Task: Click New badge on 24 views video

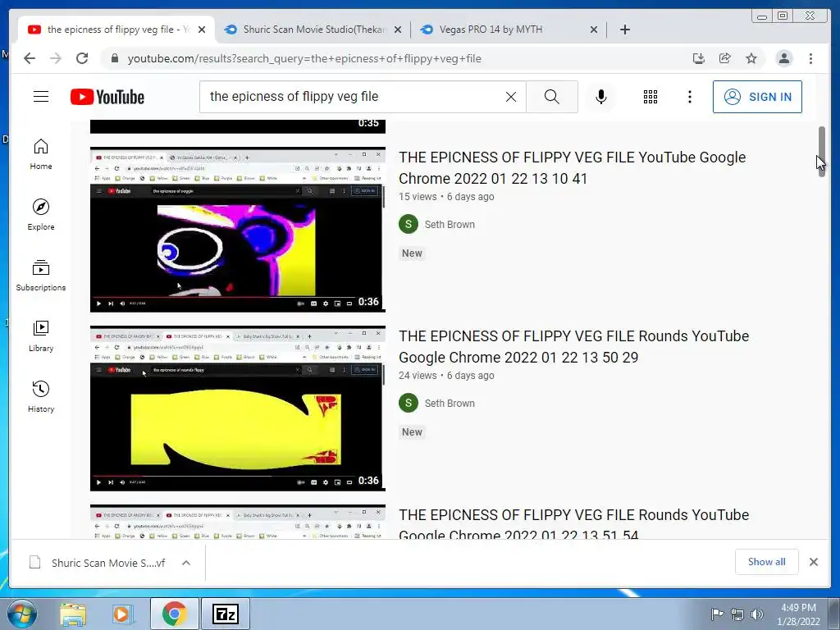Action: pyautogui.click(x=412, y=432)
